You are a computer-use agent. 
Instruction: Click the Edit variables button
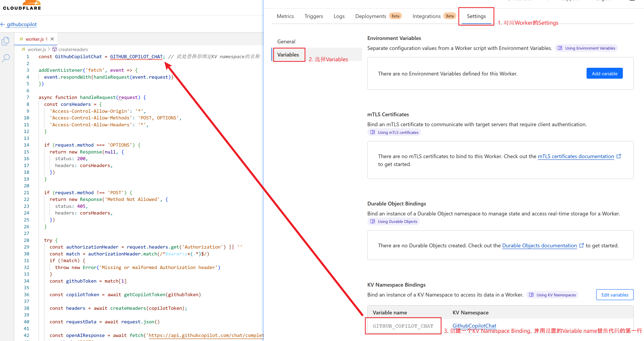(x=615, y=295)
